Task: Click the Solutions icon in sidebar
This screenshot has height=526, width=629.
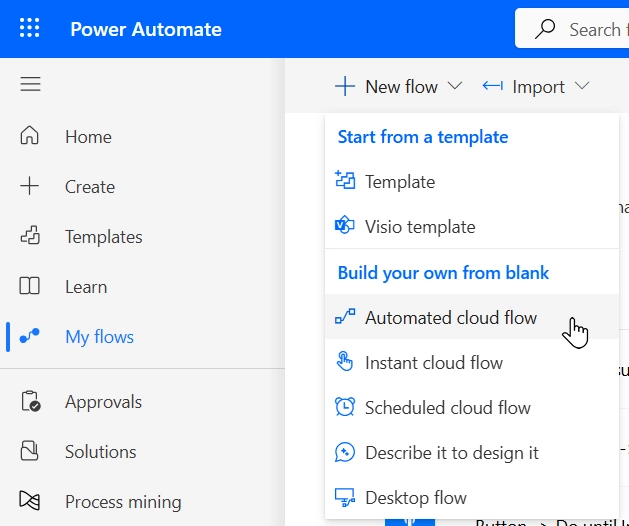Action: pos(30,452)
